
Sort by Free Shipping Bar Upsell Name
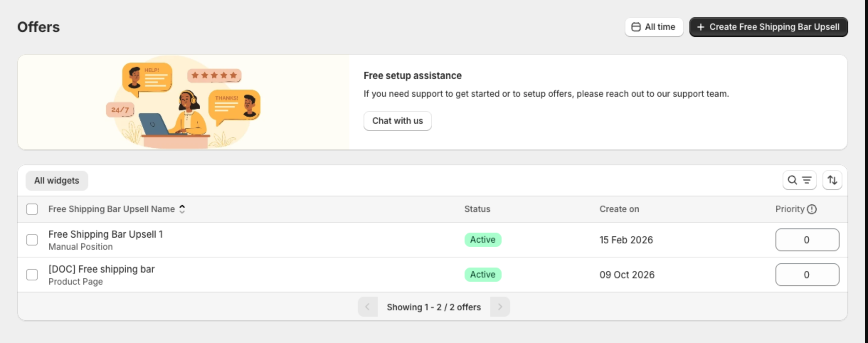tap(116, 209)
